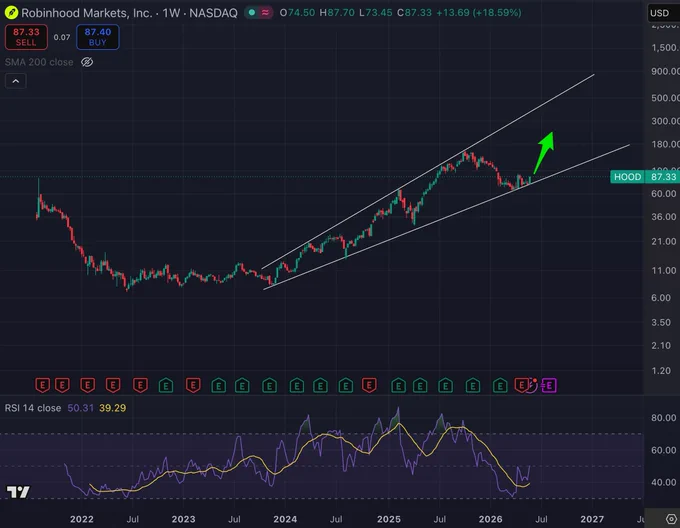Click the close price C87.33
The image size is (680, 528).
[415, 13]
